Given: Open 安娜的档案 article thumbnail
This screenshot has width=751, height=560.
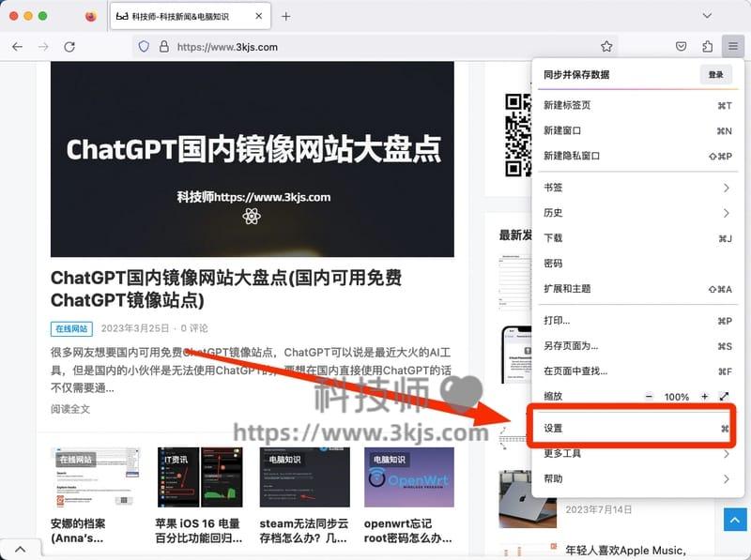Looking at the screenshot, I should pyautogui.click(x=96, y=477).
